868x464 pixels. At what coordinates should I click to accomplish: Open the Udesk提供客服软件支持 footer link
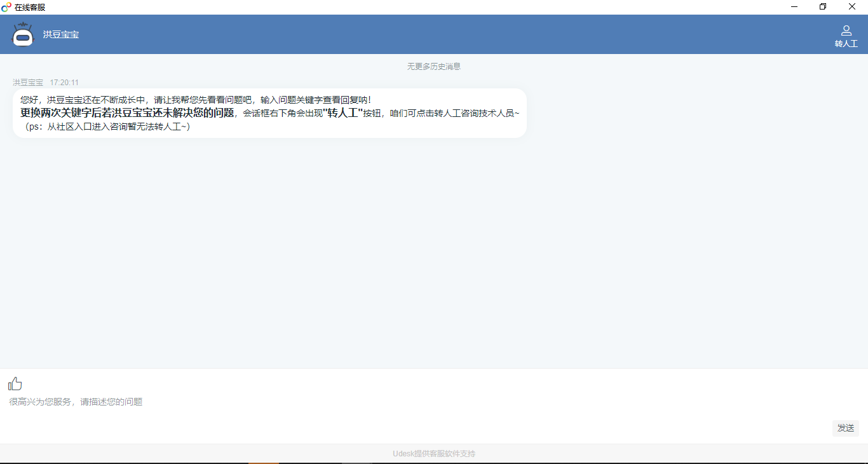coord(434,454)
